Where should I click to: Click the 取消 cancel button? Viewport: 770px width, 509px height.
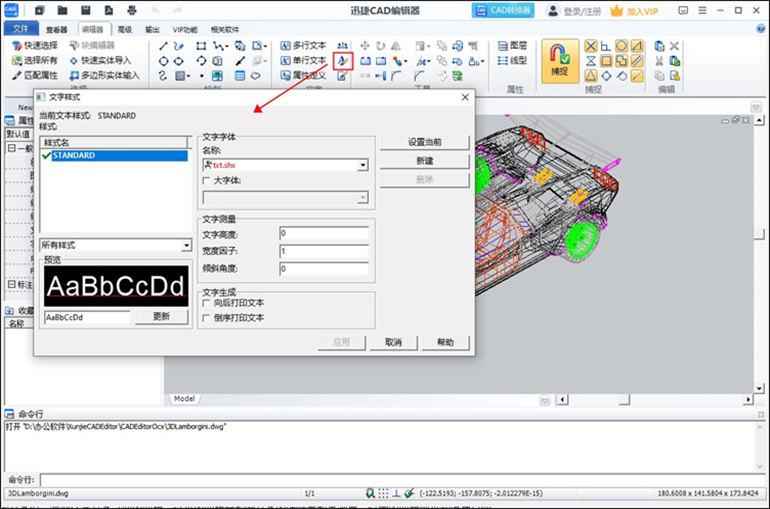click(x=393, y=343)
